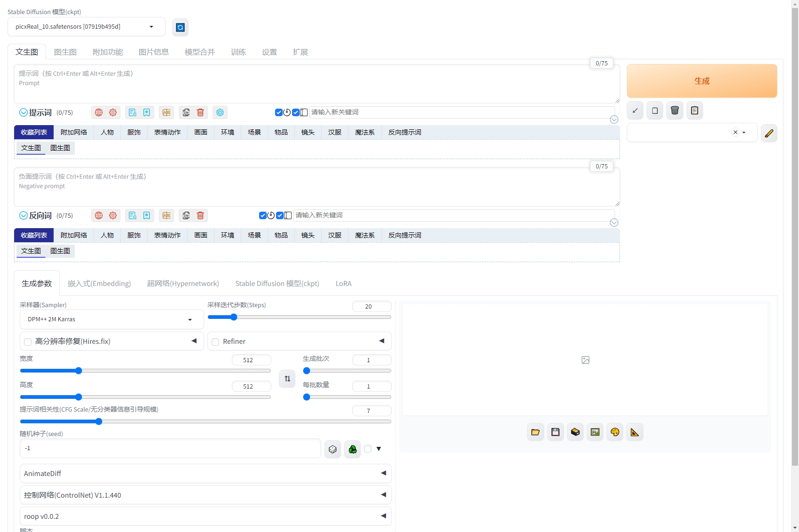The image size is (799, 532).
Task: Click the orange 生成 generate button
Action: [702, 81]
